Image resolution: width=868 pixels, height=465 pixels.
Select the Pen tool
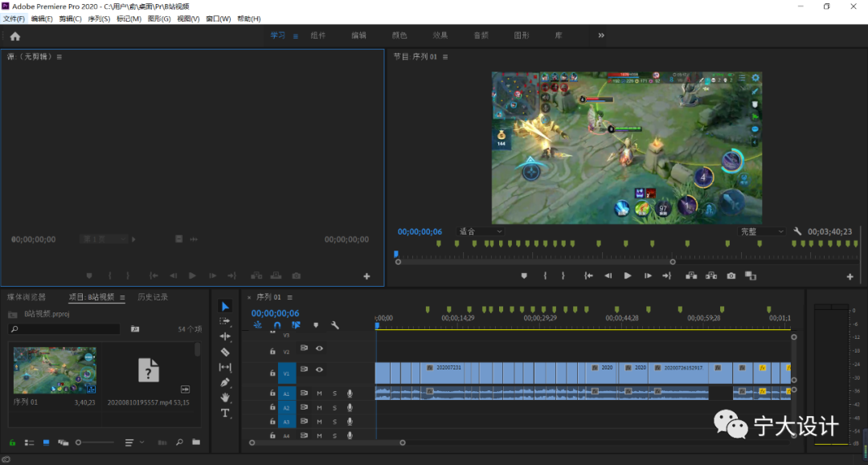(x=225, y=382)
